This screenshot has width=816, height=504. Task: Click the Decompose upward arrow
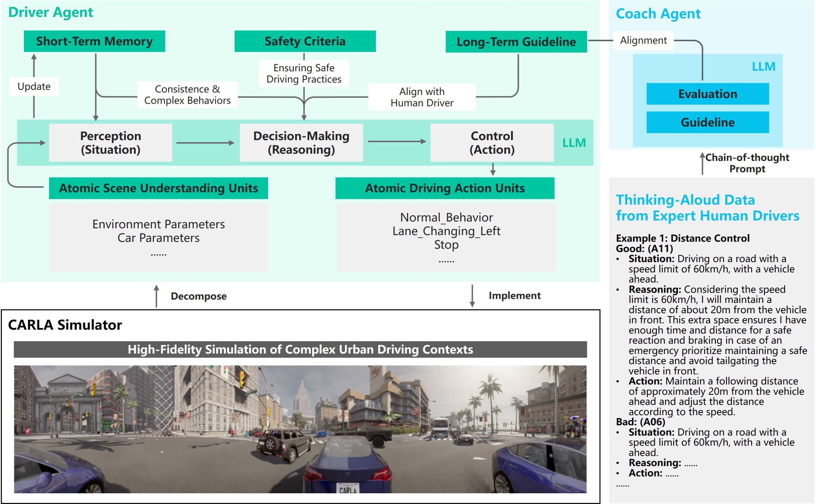point(156,296)
